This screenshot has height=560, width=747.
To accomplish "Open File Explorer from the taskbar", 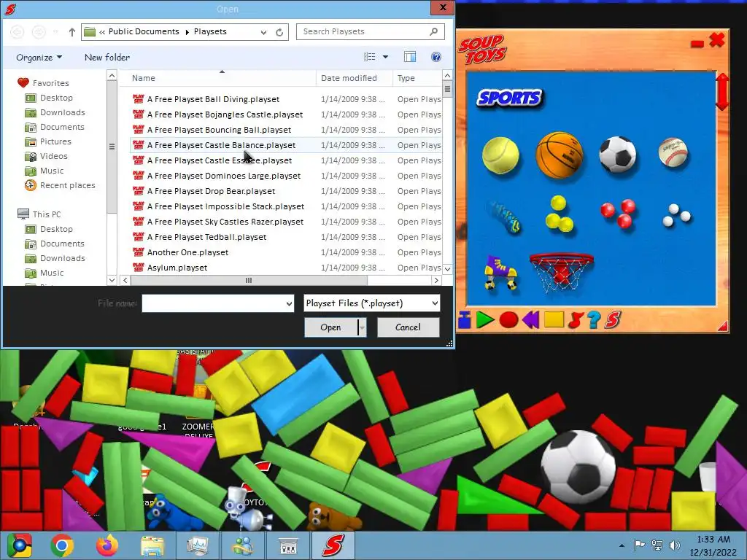I will (x=152, y=545).
